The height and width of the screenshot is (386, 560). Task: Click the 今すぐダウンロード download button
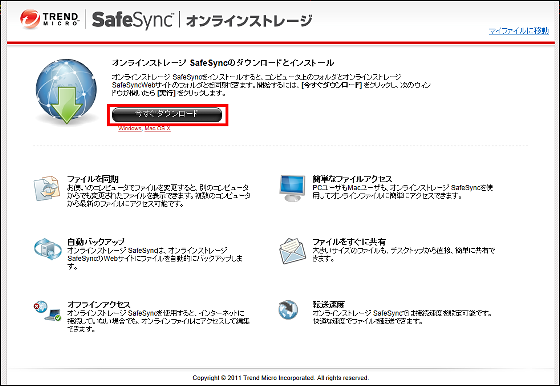pyautogui.click(x=167, y=115)
